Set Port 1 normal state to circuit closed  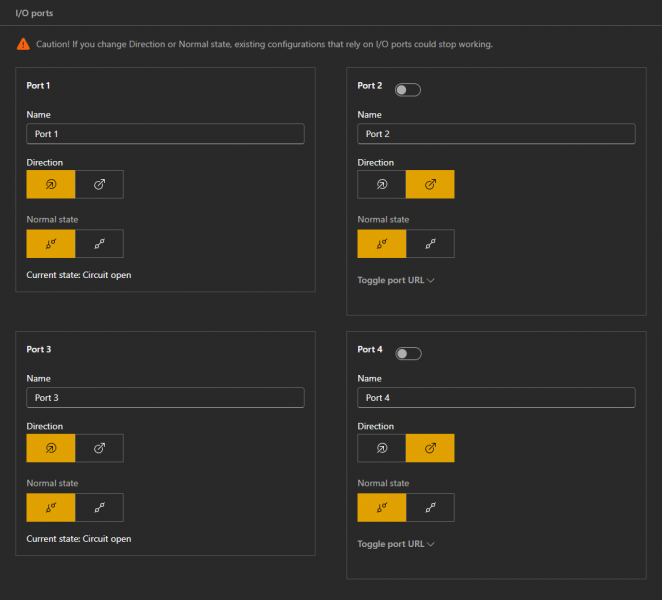click(x=99, y=244)
